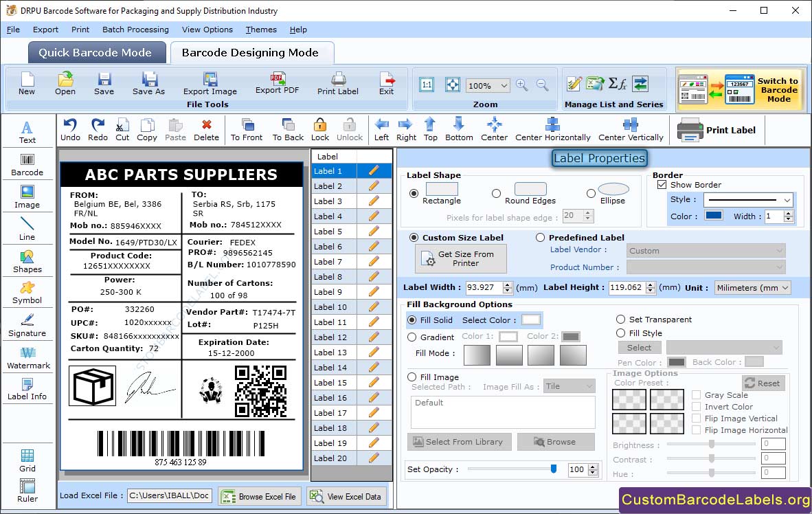Switch to Quick Barcode Mode tab

[x=97, y=52]
